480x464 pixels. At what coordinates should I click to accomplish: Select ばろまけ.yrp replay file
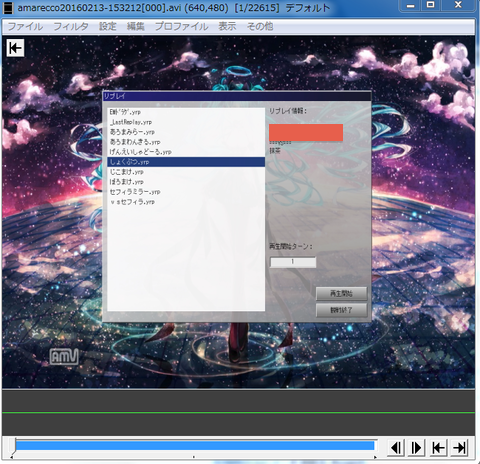[186, 182]
